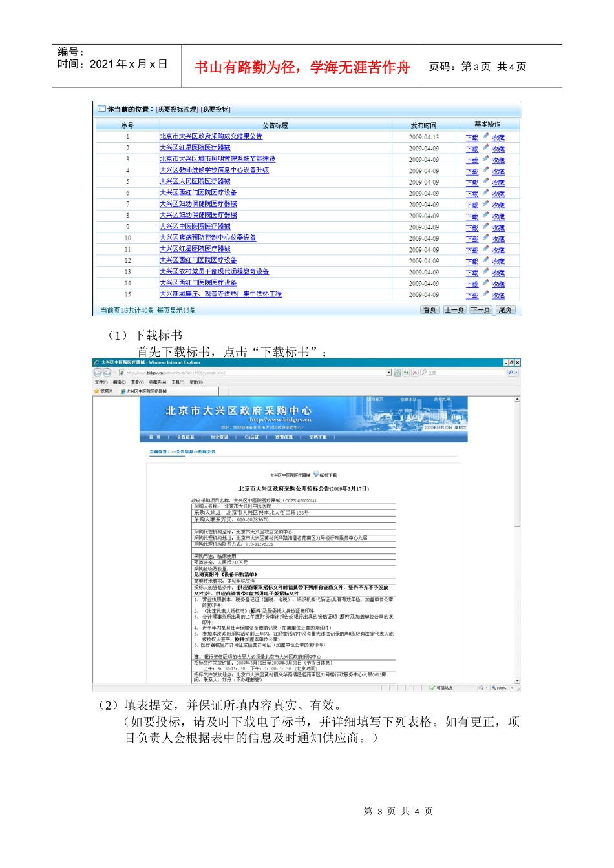Click the location panel icon beside 你当前的位置
Image resolution: width=614 pixels, height=868 pixels.
101,108
